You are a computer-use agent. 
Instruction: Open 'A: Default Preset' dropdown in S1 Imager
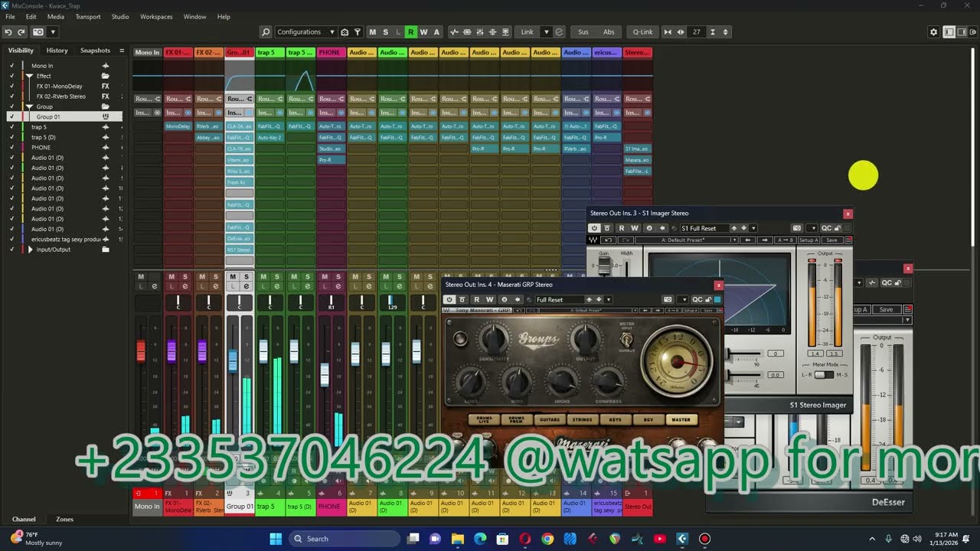point(687,240)
